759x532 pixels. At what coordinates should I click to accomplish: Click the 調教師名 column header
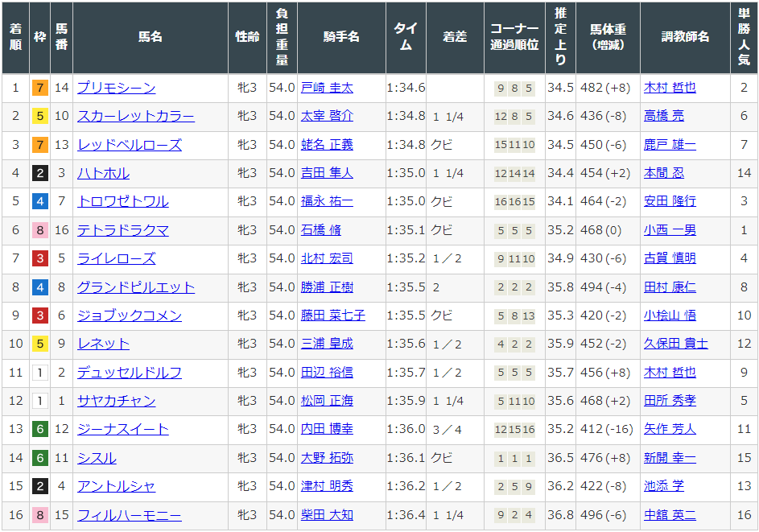click(685, 37)
